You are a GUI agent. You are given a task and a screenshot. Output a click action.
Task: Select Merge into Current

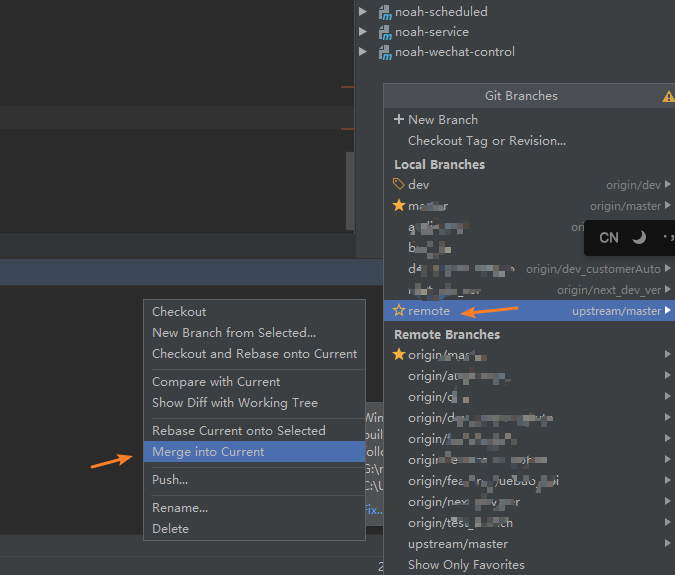pos(254,452)
